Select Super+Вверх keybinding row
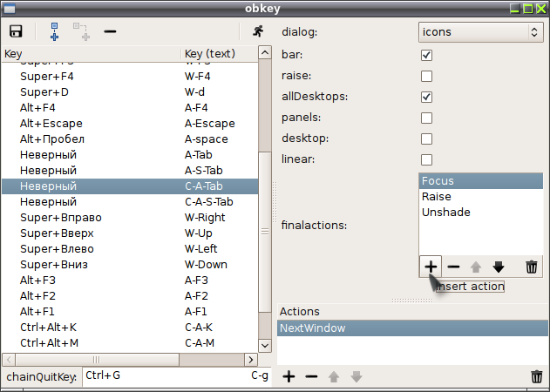This screenshot has height=392, width=550. tap(130, 233)
